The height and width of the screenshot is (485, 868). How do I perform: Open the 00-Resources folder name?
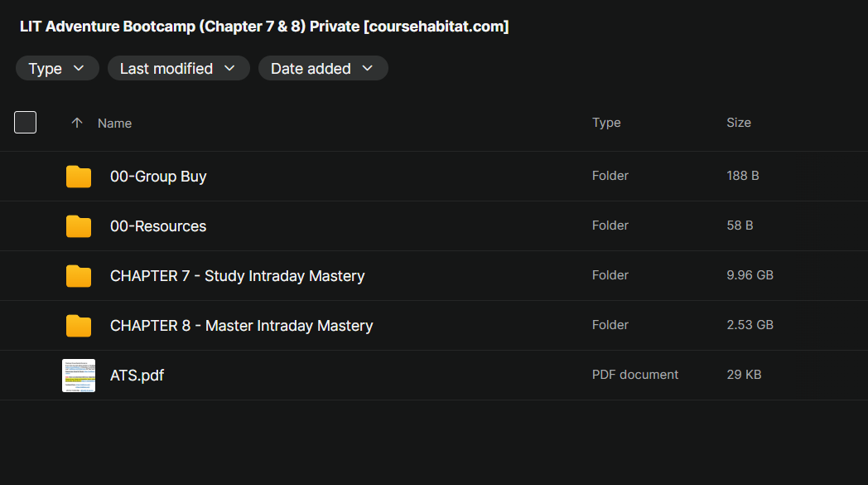[158, 226]
